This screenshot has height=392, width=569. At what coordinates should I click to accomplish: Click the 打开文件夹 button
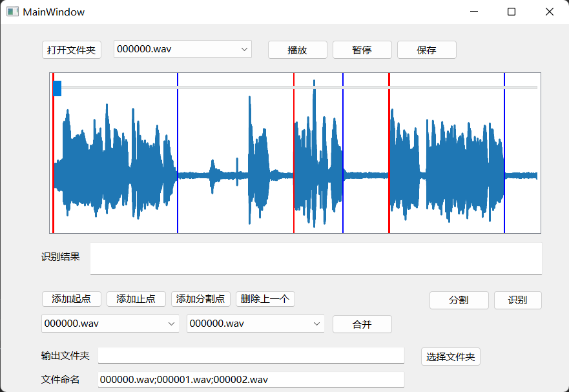pos(72,50)
